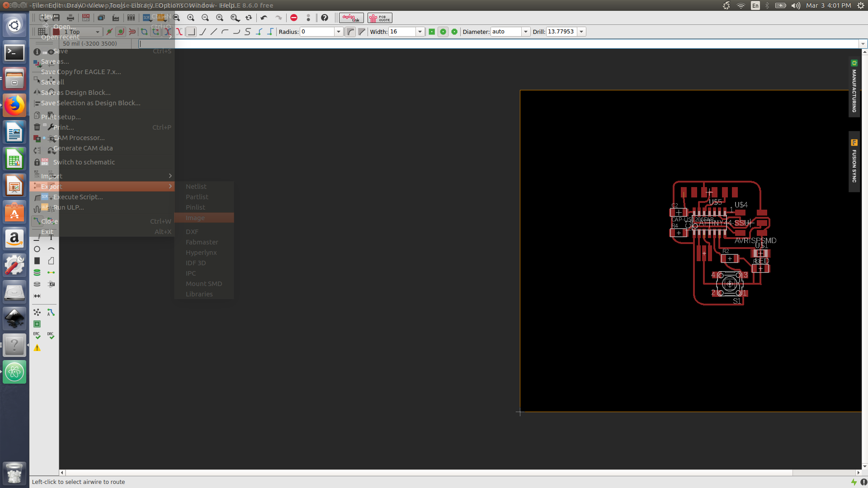Click the volume icon in top bar

[x=796, y=5]
